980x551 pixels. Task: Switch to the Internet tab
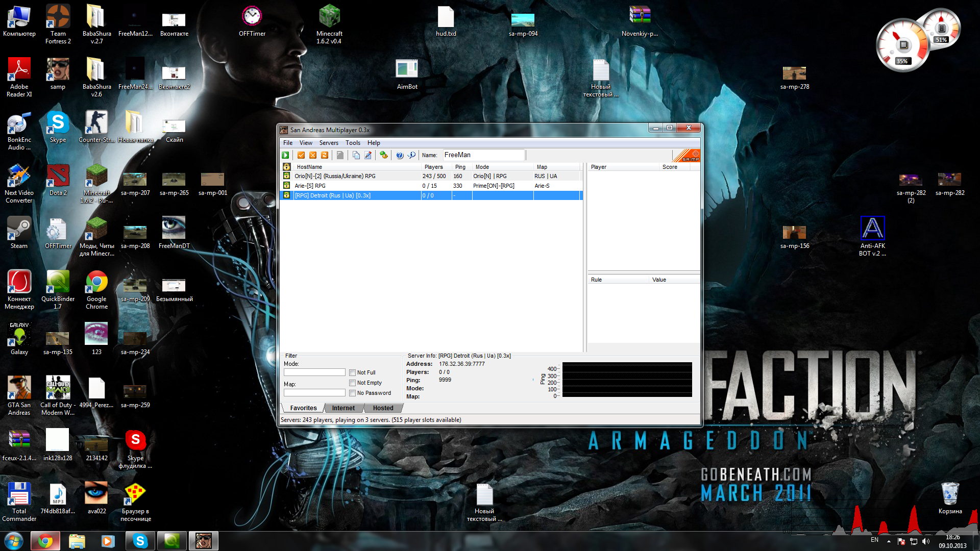tap(343, 408)
